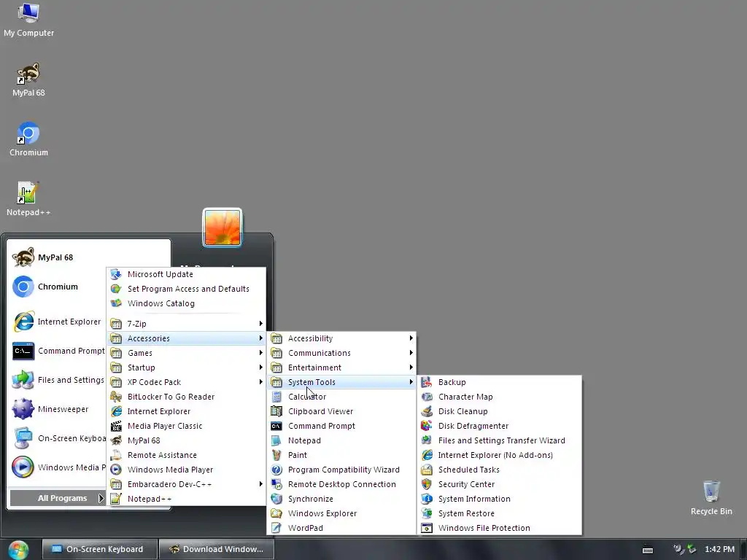Image resolution: width=747 pixels, height=560 pixels.
Task: Select the System Tools folder
Action: [341, 382]
